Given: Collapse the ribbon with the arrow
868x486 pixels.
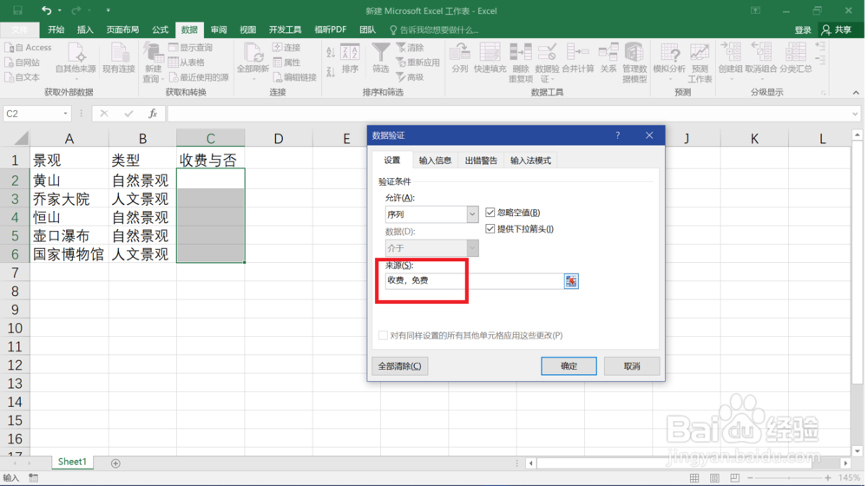Looking at the screenshot, I should pos(856,93).
